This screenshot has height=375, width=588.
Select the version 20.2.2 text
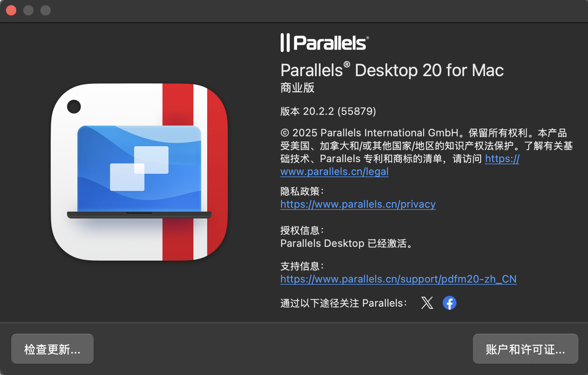pyautogui.click(x=328, y=111)
